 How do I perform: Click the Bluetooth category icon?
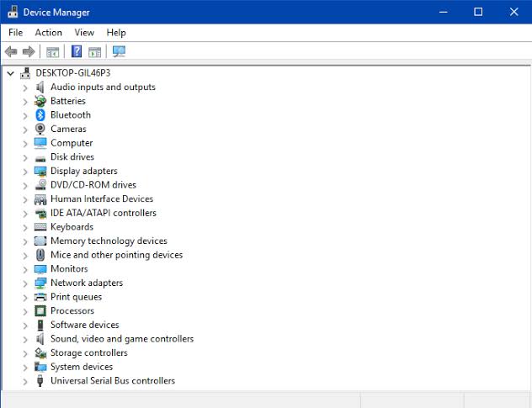[40, 115]
